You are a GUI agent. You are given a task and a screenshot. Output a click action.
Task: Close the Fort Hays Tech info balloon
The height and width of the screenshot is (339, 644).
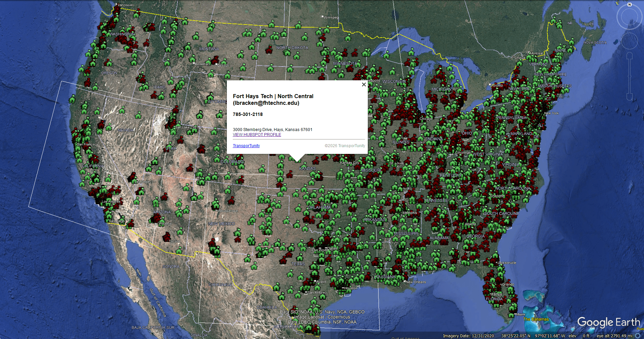pyautogui.click(x=364, y=85)
